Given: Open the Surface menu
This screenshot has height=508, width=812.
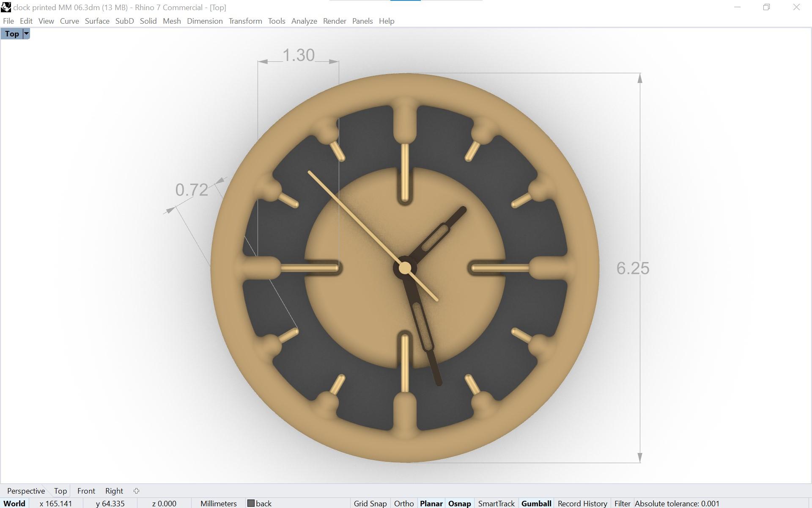Looking at the screenshot, I should coord(97,21).
